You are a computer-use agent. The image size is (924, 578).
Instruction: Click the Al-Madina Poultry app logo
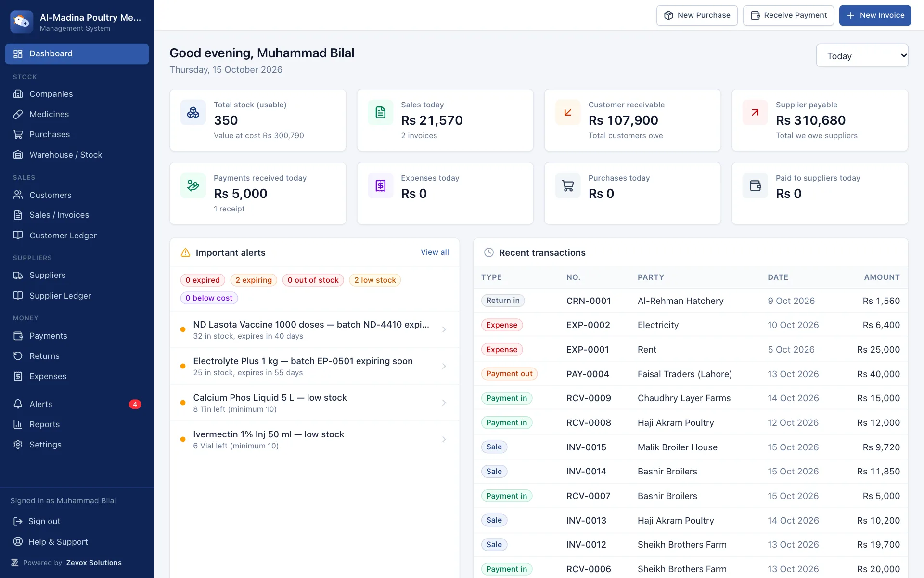22,22
